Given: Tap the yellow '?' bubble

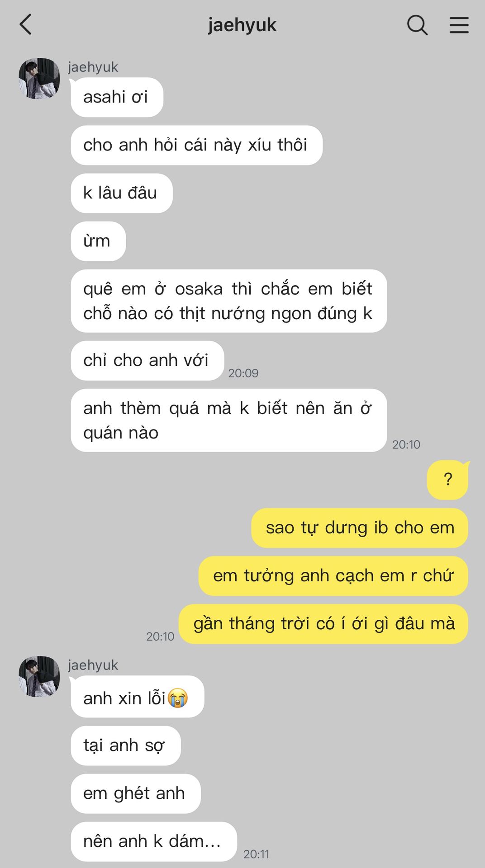Looking at the screenshot, I should (447, 480).
